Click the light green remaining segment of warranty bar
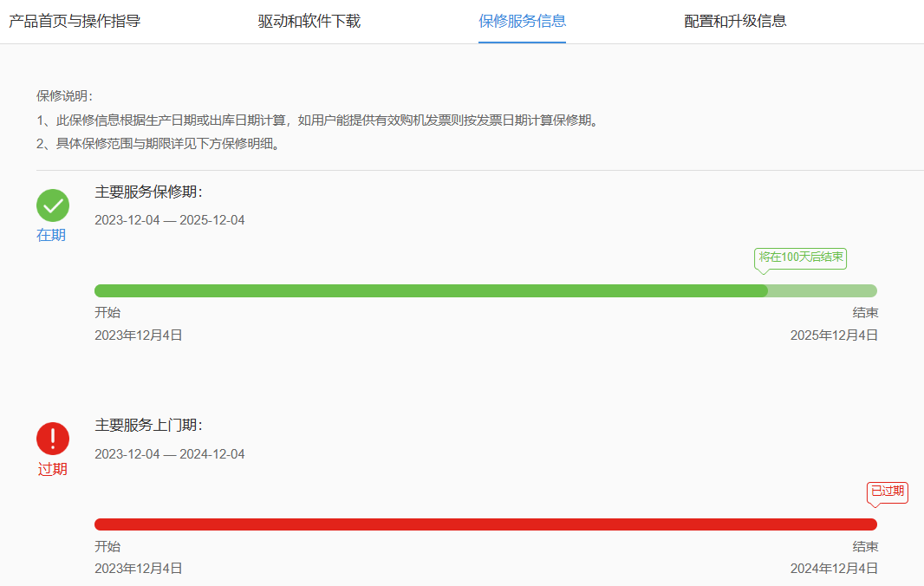This screenshot has height=586, width=924. pyautogui.click(x=822, y=290)
